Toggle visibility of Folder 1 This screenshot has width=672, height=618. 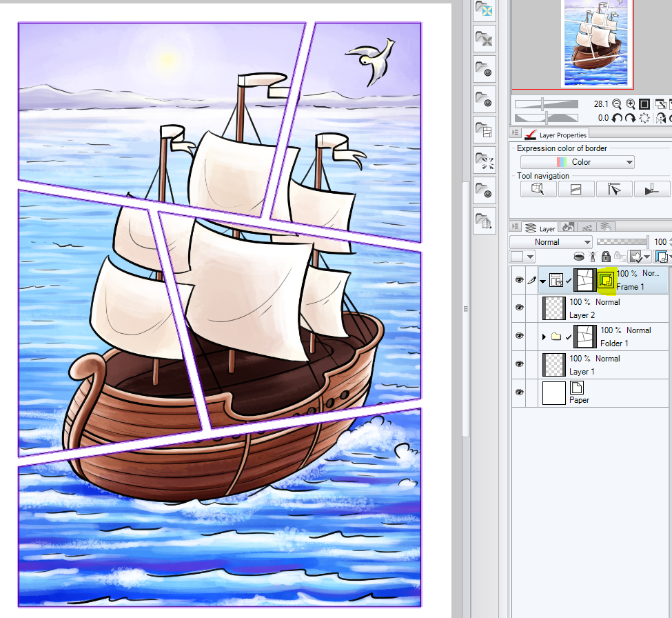pos(519,336)
